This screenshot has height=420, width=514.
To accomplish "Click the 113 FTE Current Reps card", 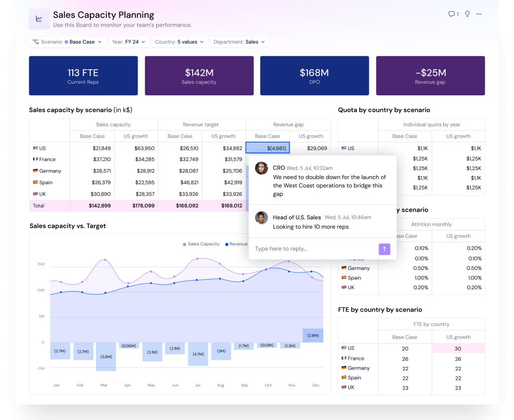I will [x=83, y=76].
